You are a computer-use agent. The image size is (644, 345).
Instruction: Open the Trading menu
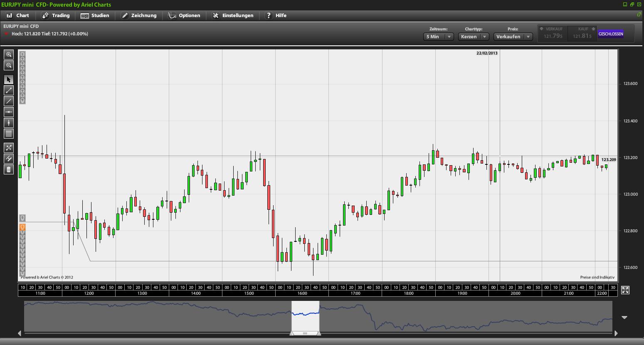pyautogui.click(x=56, y=15)
